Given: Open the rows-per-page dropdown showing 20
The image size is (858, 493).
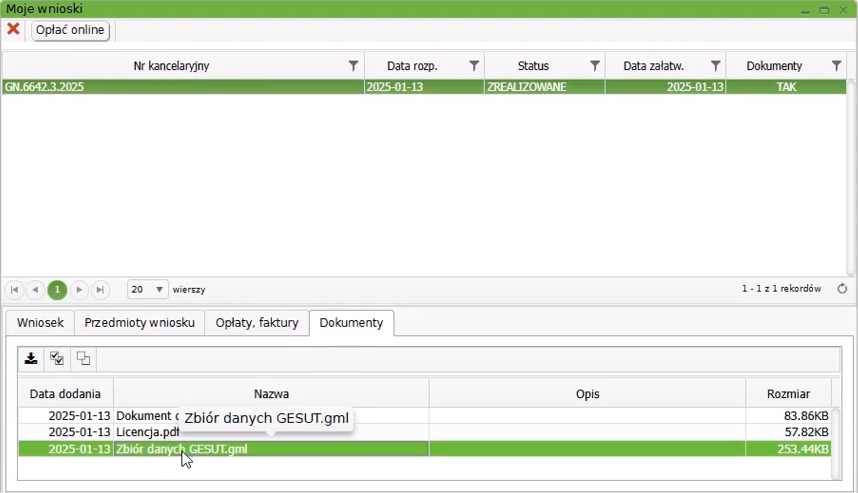Looking at the screenshot, I should pos(147,290).
